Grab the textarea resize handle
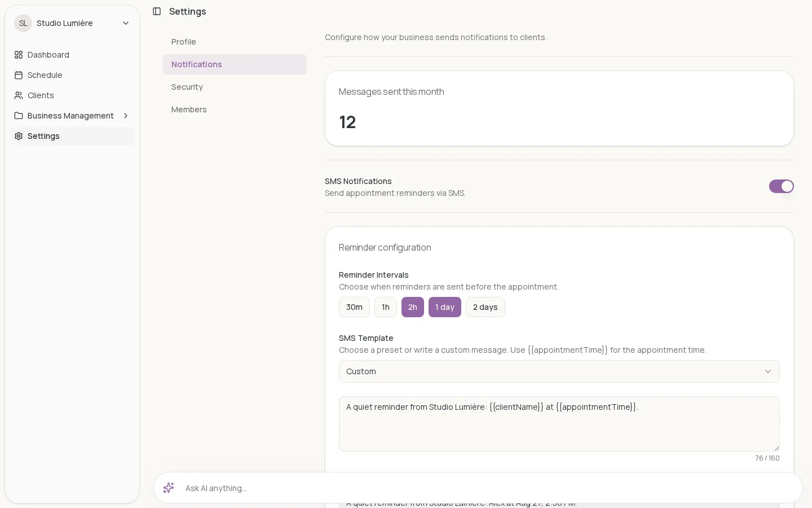The height and width of the screenshot is (508, 812). click(776, 448)
